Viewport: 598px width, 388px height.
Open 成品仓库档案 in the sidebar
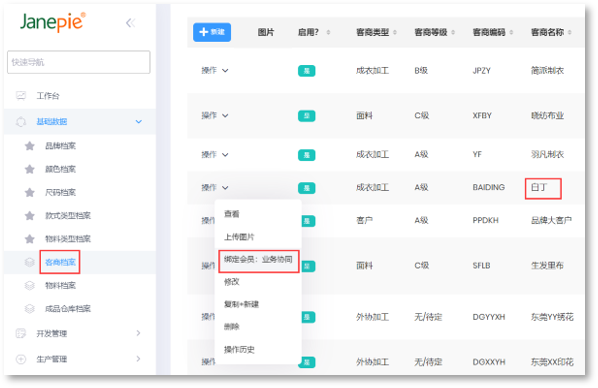click(68, 309)
